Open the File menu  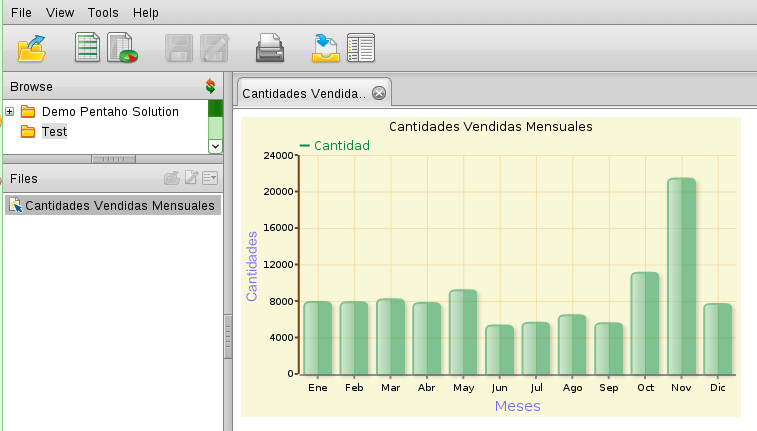click(x=21, y=13)
